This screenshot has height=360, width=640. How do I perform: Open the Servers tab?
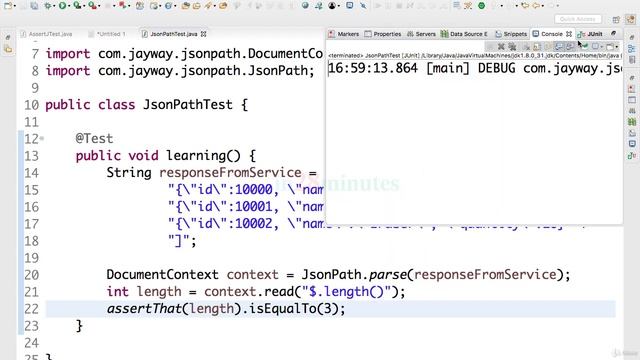point(422,34)
